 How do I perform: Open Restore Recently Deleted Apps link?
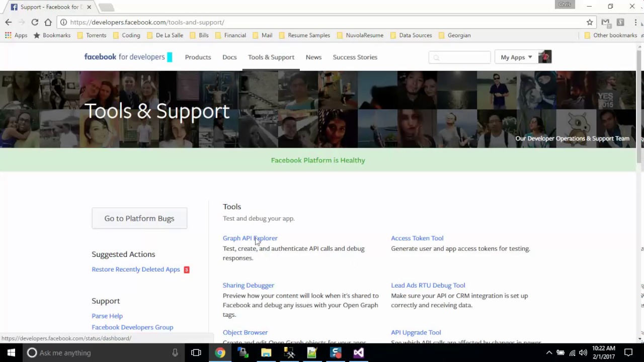point(136,269)
